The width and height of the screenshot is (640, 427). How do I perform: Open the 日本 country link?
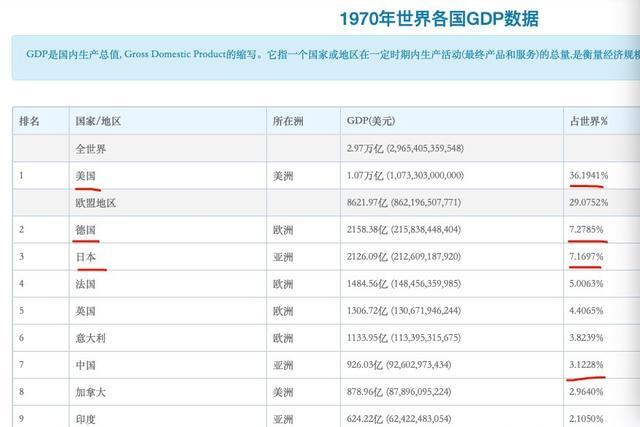(x=86, y=257)
